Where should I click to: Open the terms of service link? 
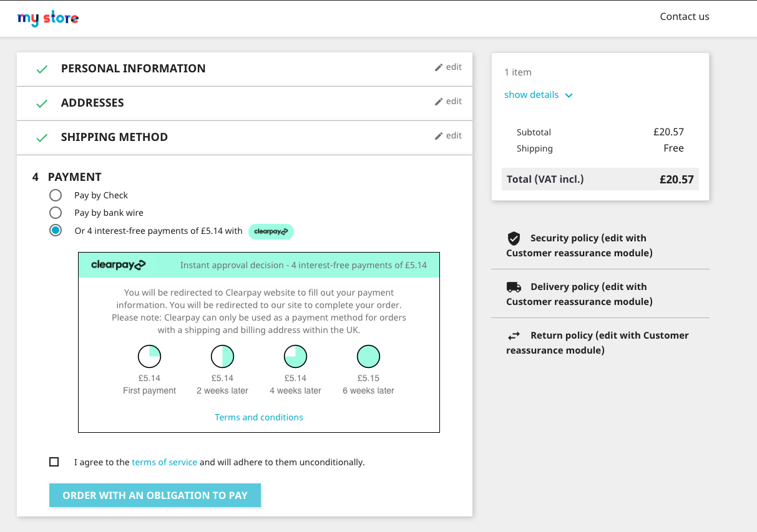coord(165,462)
